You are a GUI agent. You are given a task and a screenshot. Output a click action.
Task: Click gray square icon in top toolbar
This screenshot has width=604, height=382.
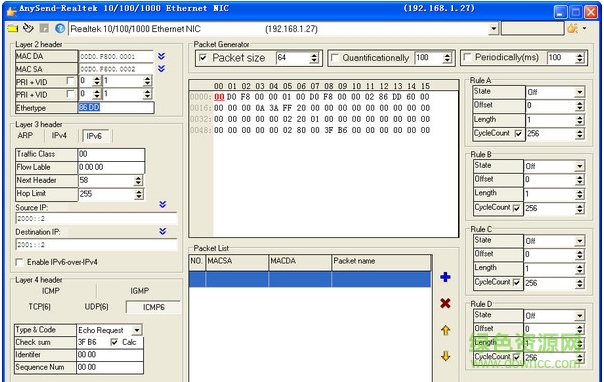tap(44, 28)
